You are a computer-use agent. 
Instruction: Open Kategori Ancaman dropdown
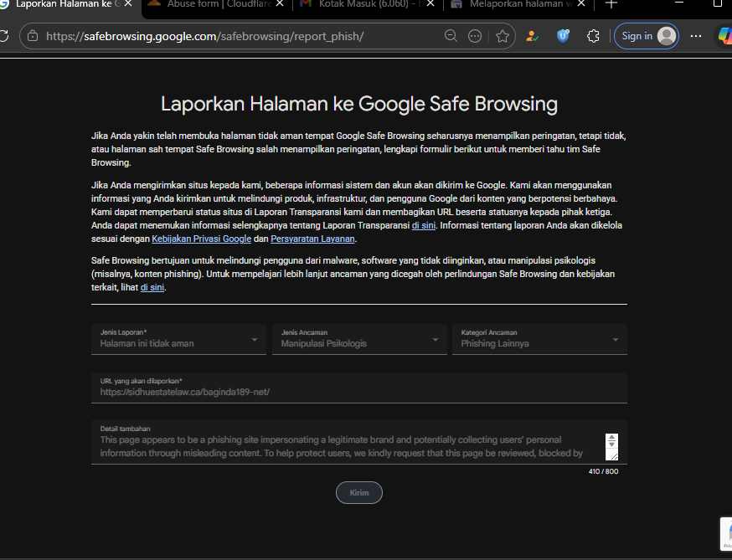pyautogui.click(x=539, y=339)
